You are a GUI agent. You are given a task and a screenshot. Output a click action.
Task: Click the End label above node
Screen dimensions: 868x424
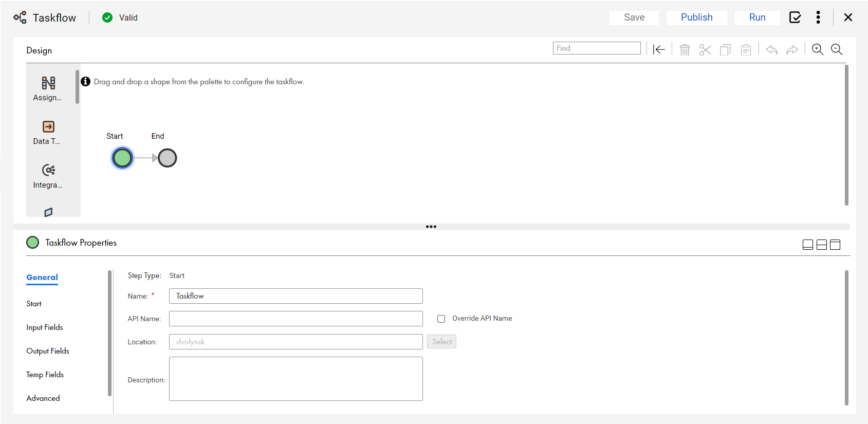coord(158,136)
